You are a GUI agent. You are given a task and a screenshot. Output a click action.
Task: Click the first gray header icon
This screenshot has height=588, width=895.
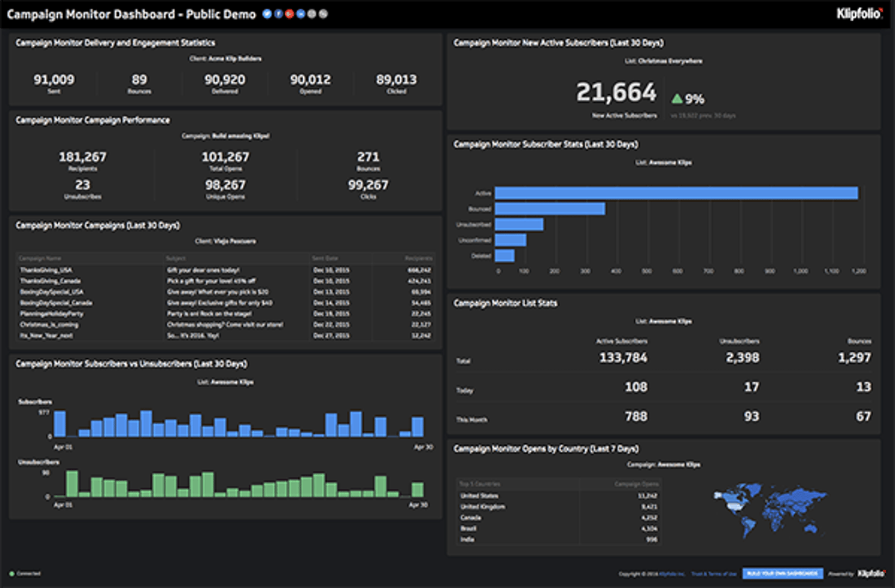(312, 14)
